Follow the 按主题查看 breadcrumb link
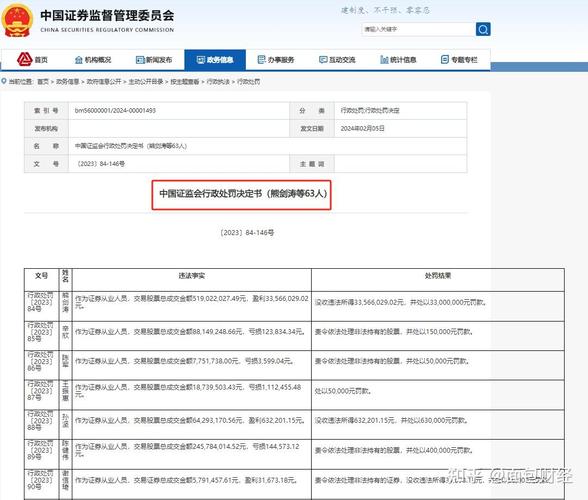 coord(185,81)
